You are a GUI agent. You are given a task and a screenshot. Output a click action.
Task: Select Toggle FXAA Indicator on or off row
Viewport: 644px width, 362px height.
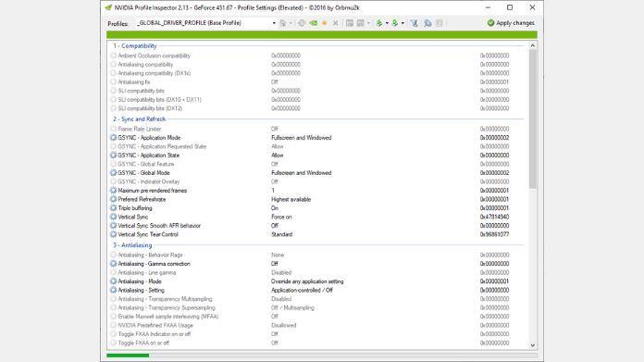click(x=316, y=334)
